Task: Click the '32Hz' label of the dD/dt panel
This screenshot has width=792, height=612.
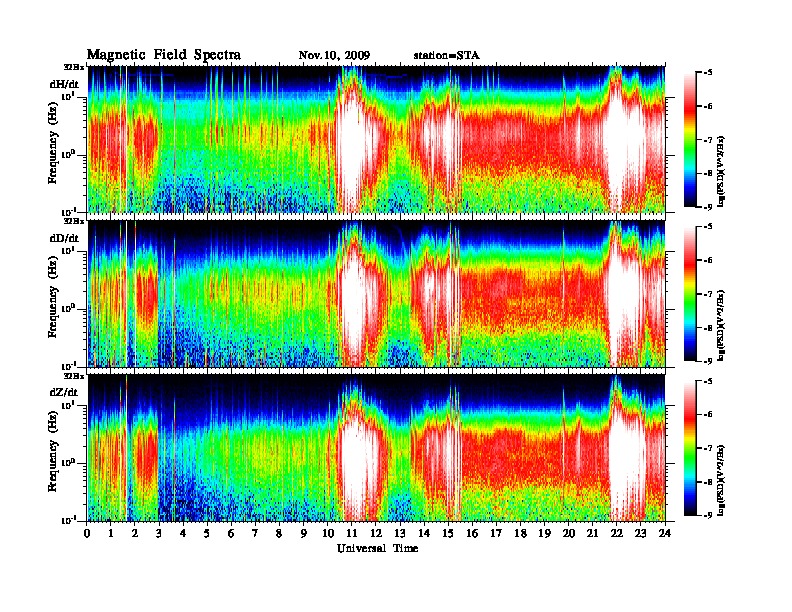Action: pos(74,221)
